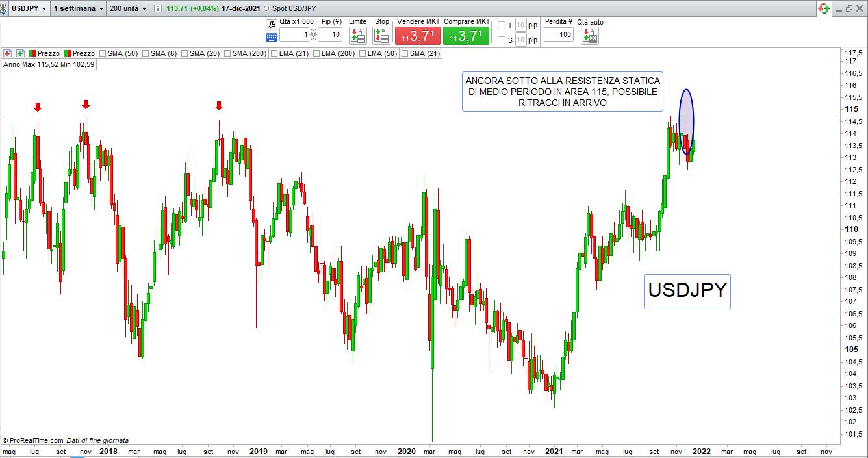Screen dimensions: 868x458
Task: Enable the EMA (200) indicator checkbox
Action: [317, 53]
